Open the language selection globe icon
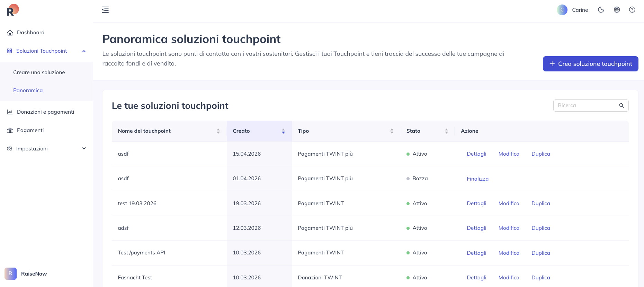 [617, 10]
